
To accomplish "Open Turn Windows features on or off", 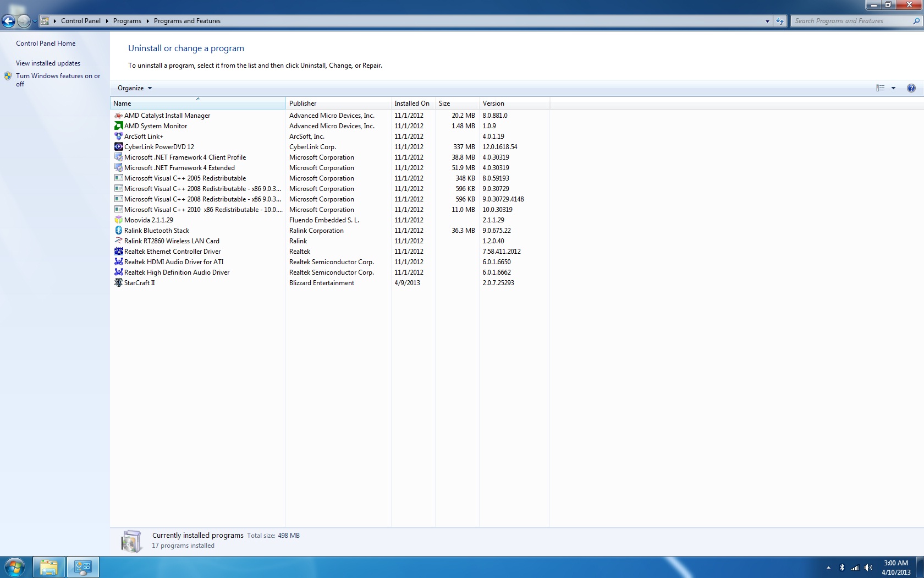I will click(x=58, y=80).
